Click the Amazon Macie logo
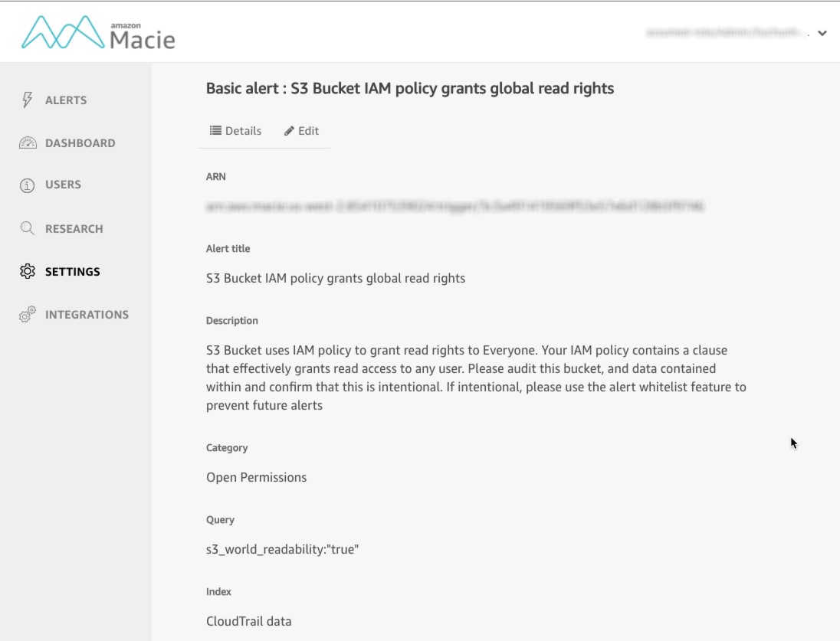 (99, 33)
